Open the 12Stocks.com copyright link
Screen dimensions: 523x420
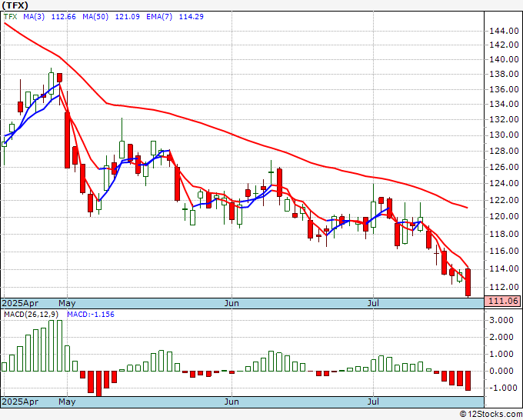(491, 415)
